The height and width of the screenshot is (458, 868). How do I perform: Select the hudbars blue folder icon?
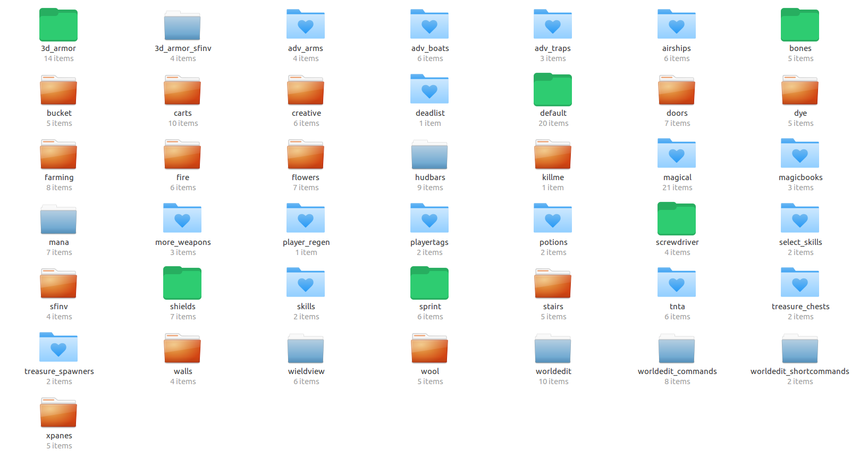(429, 154)
